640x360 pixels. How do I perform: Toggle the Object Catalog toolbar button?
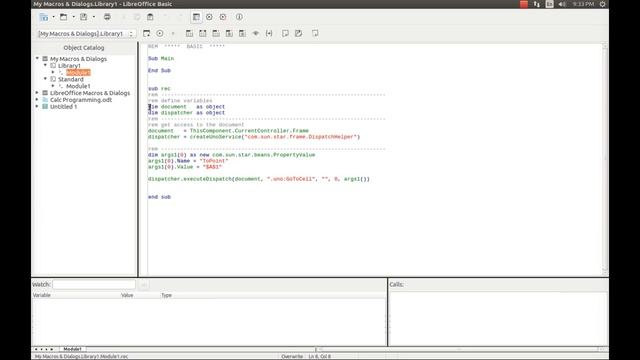pyautogui.click(x=196, y=17)
